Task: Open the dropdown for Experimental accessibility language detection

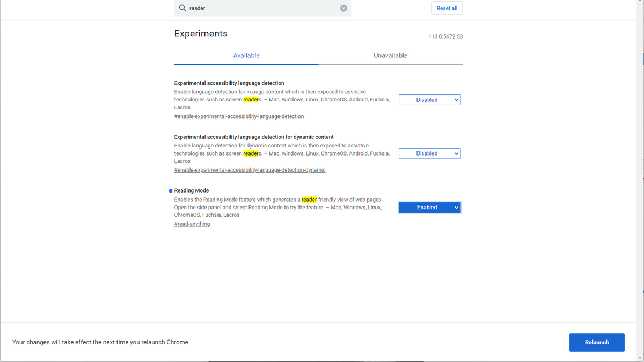Action: click(x=429, y=99)
